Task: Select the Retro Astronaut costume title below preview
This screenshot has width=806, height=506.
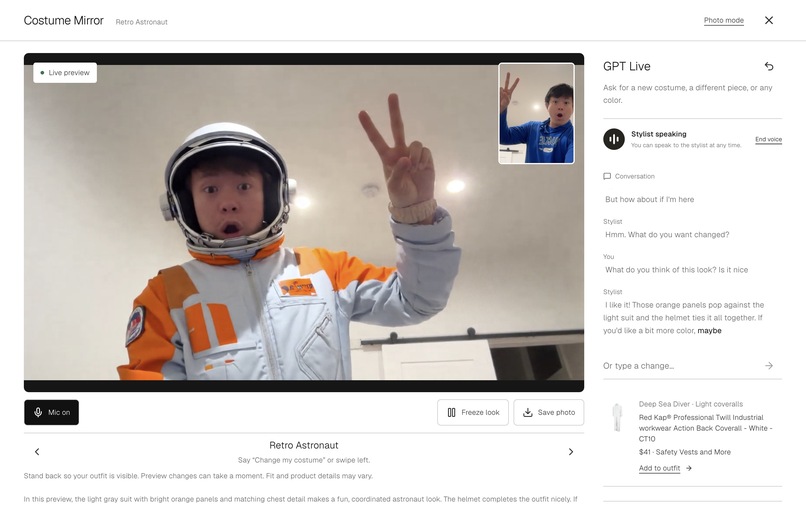Action: click(303, 445)
